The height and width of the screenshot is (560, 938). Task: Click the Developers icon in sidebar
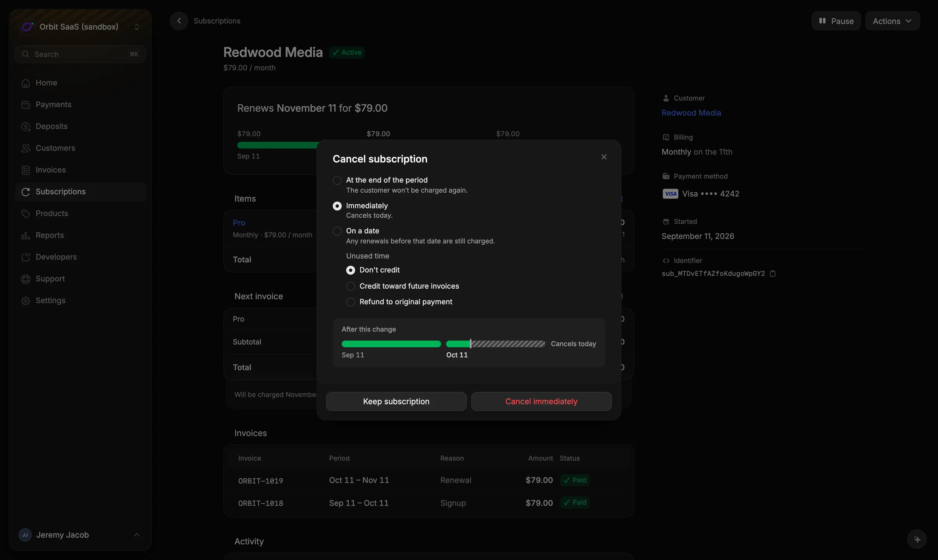(26, 257)
